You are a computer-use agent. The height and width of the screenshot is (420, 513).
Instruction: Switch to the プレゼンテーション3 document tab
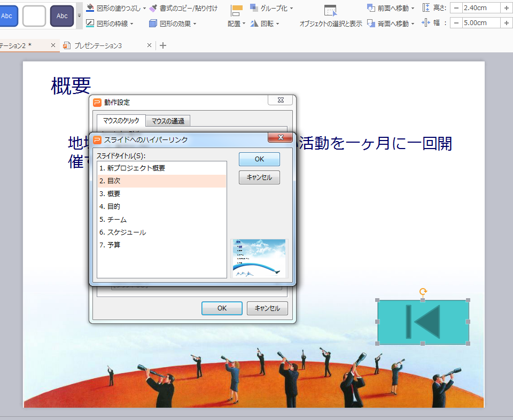(x=98, y=46)
